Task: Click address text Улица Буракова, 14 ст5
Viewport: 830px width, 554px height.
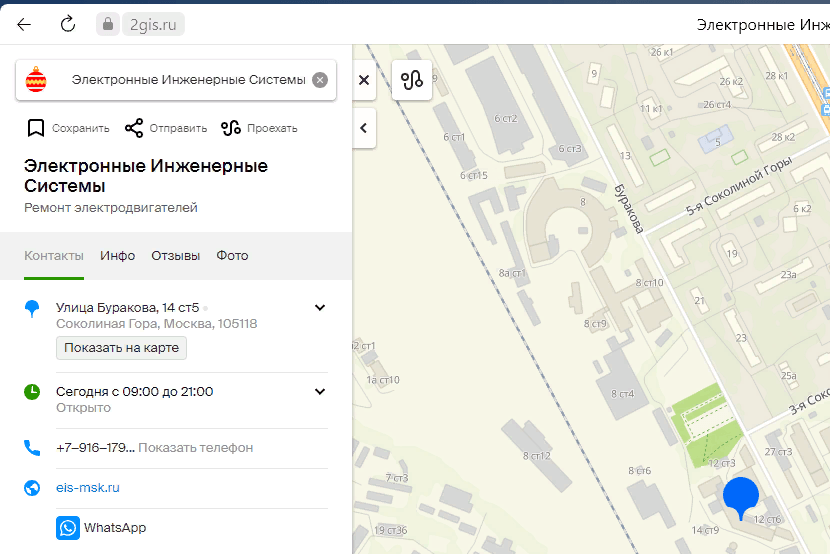Action: pos(128,307)
